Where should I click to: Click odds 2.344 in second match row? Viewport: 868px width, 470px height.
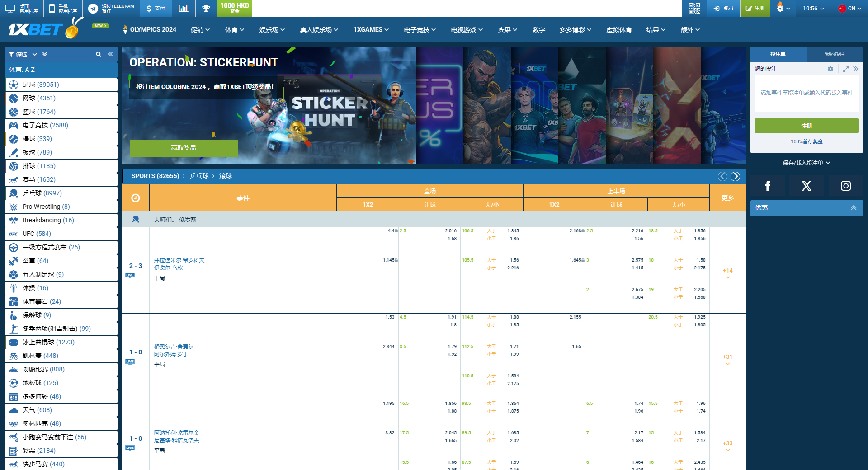click(x=388, y=347)
